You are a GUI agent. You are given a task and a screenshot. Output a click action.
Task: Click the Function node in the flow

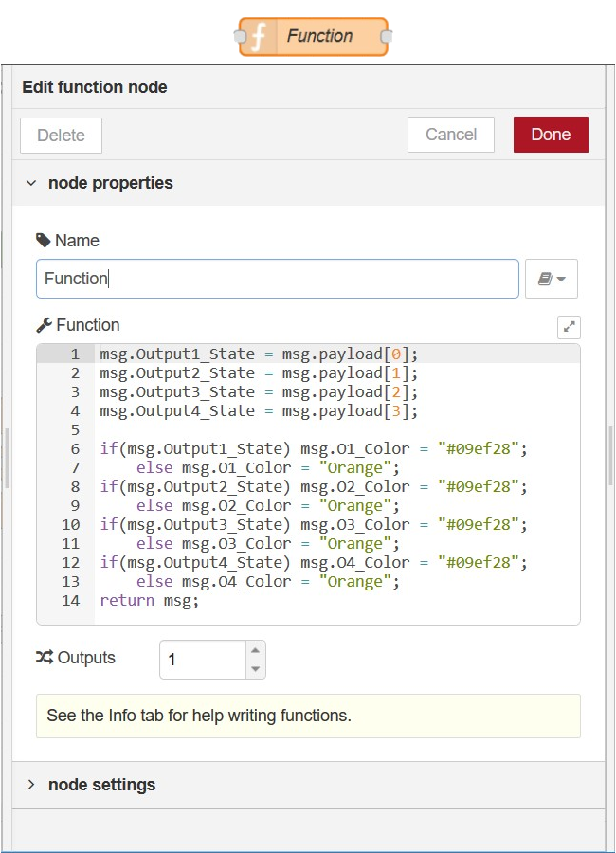tap(314, 36)
